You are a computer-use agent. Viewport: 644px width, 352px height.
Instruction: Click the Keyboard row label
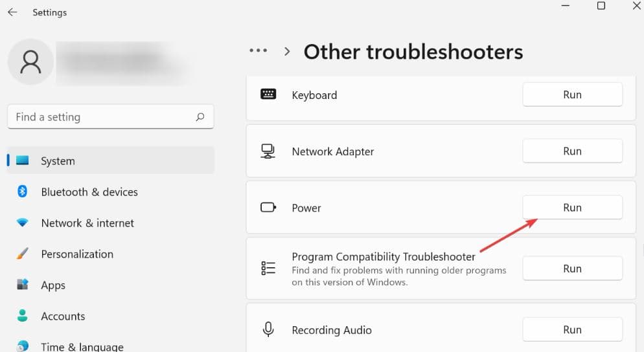click(x=314, y=95)
